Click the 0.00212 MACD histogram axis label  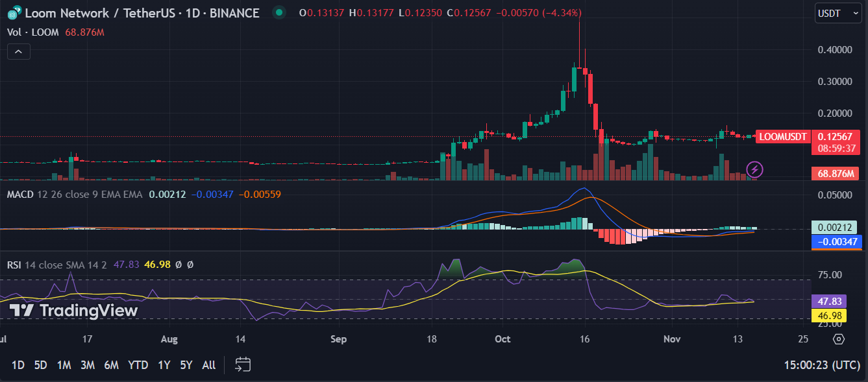pos(834,228)
